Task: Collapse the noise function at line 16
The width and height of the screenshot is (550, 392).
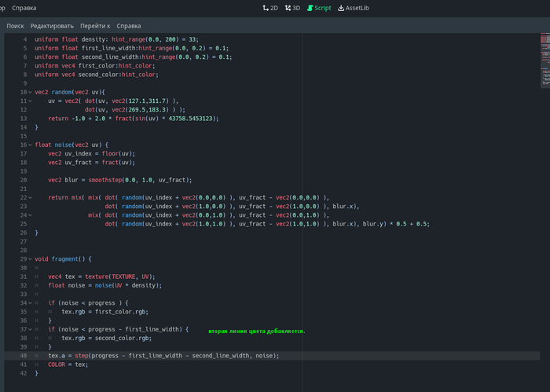Action: pyautogui.click(x=30, y=145)
